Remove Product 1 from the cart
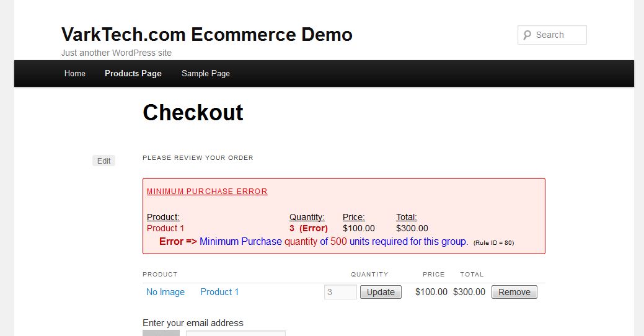Image resolution: width=644 pixels, height=336 pixels. coord(514,292)
